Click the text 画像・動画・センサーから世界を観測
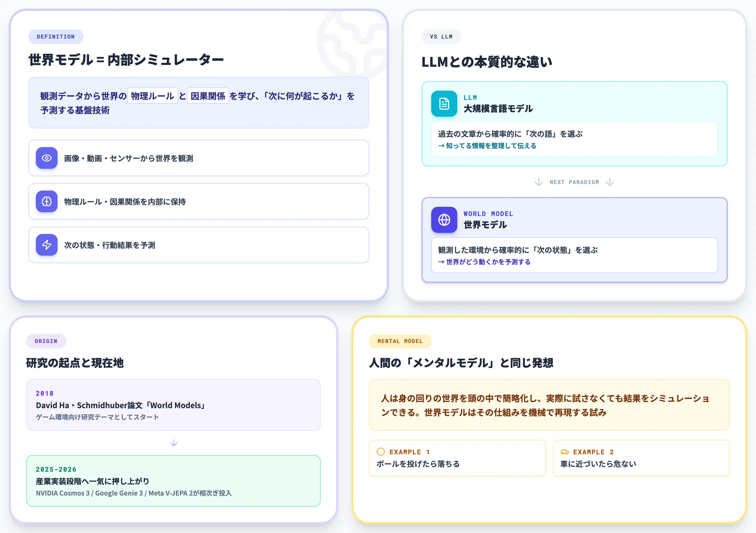The image size is (756, 533). 128,158
